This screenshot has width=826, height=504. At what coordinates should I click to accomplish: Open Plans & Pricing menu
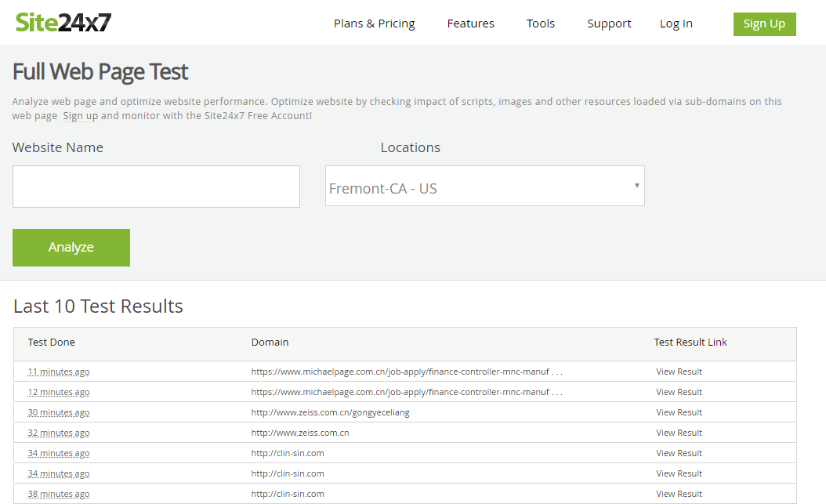pyautogui.click(x=374, y=24)
